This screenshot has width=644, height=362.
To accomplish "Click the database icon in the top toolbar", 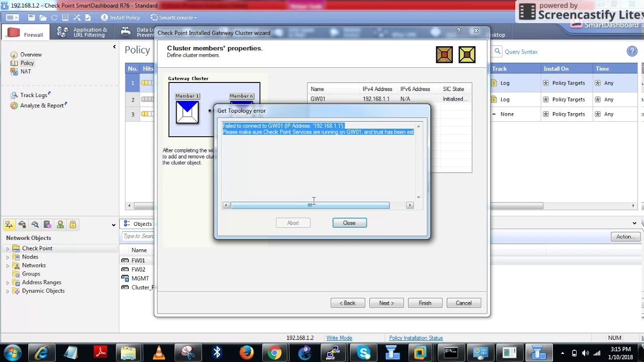I will 66,18.
